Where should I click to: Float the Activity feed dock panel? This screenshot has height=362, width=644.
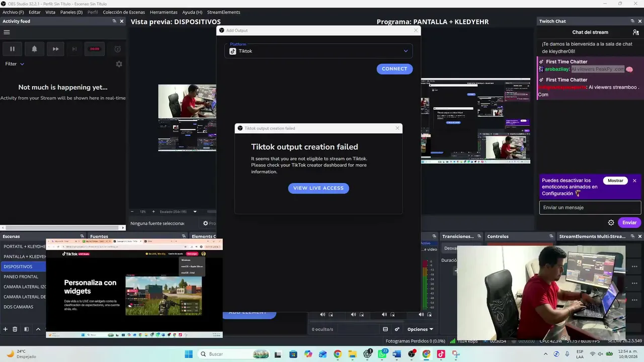pyautogui.click(x=114, y=21)
